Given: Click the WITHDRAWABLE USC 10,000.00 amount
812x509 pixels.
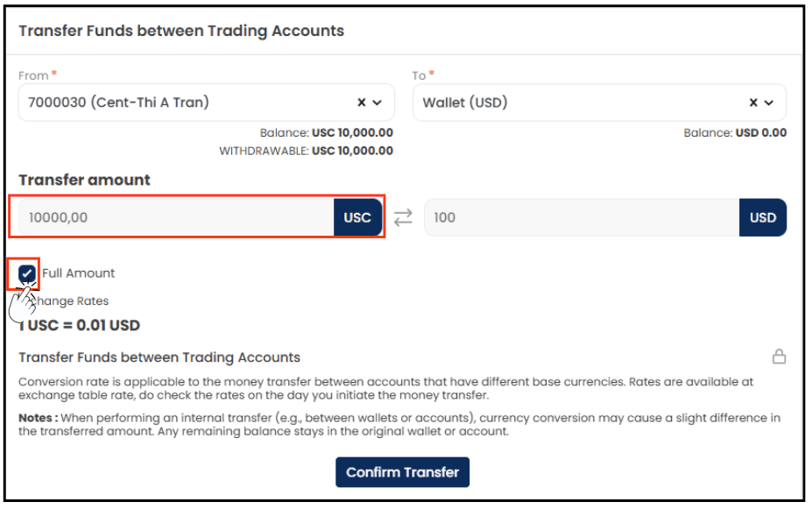Looking at the screenshot, I should click(x=352, y=151).
